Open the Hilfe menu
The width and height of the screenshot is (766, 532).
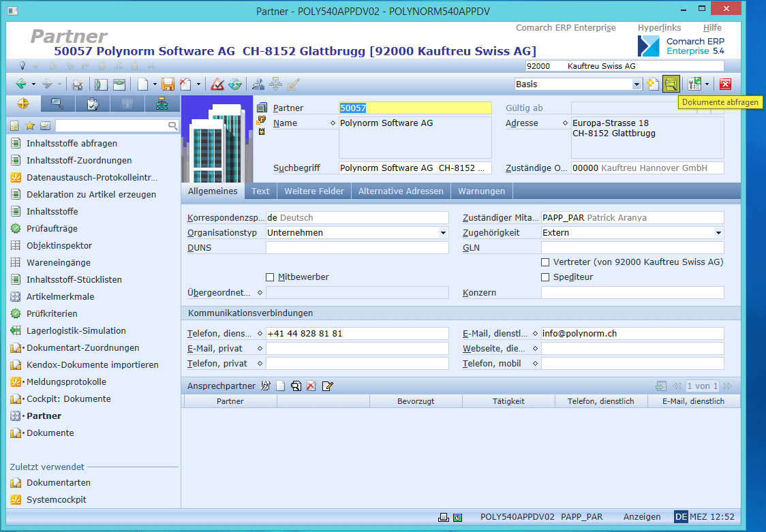click(712, 28)
